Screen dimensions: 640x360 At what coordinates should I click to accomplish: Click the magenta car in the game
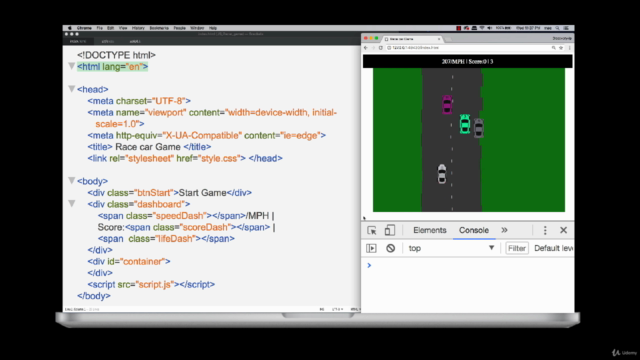point(447,104)
